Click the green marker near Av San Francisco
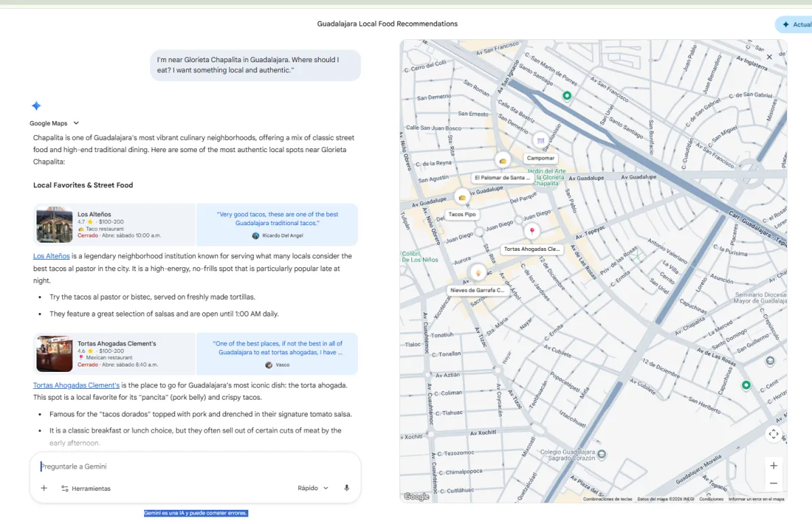 pyautogui.click(x=567, y=96)
